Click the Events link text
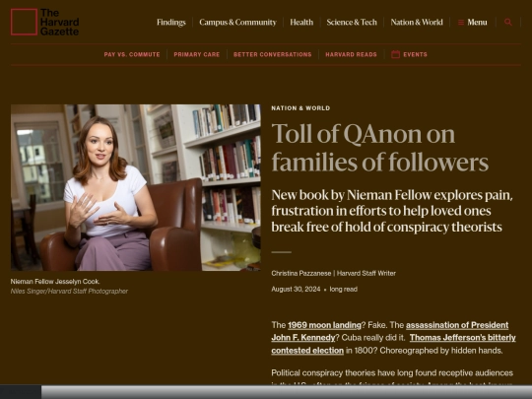 (x=415, y=54)
